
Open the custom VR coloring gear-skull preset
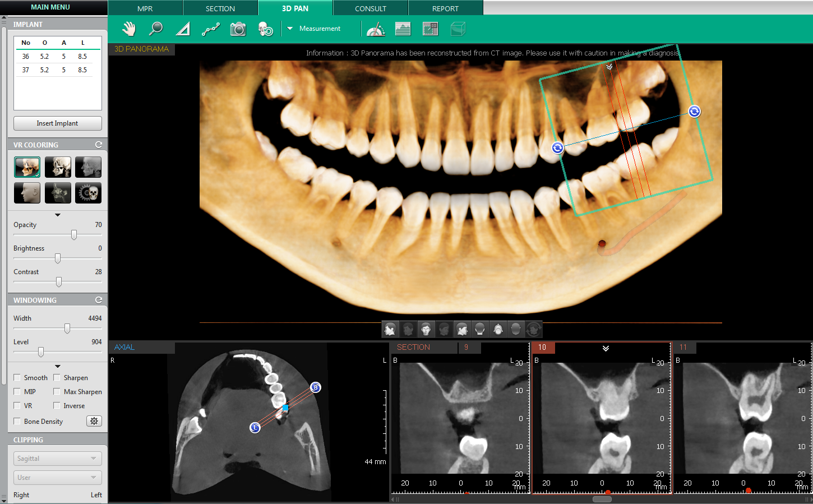coord(88,193)
